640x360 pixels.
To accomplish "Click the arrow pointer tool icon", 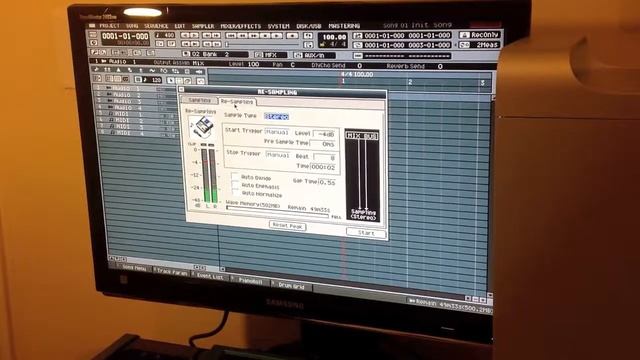I will pos(171,81).
